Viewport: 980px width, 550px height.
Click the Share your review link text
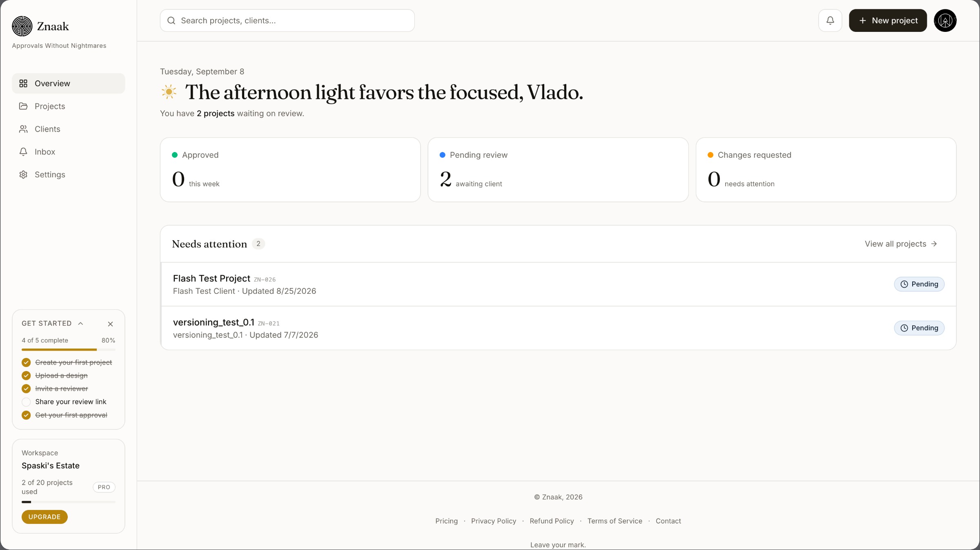tap(71, 402)
